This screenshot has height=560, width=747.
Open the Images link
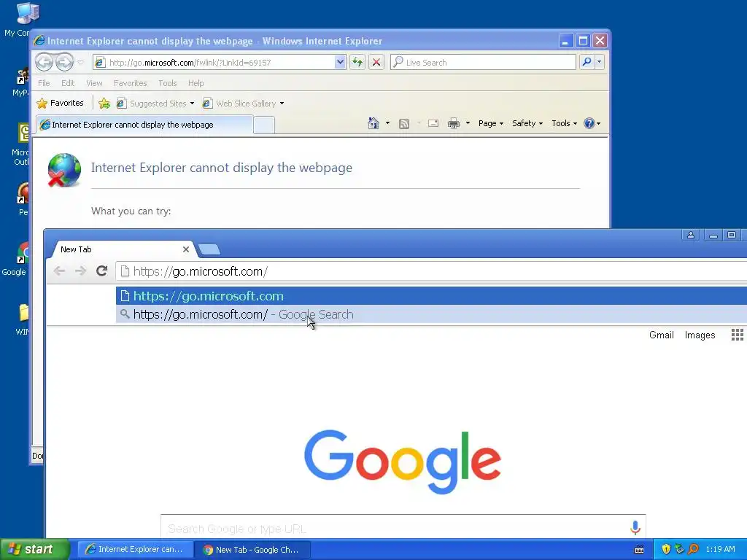(700, 335)
